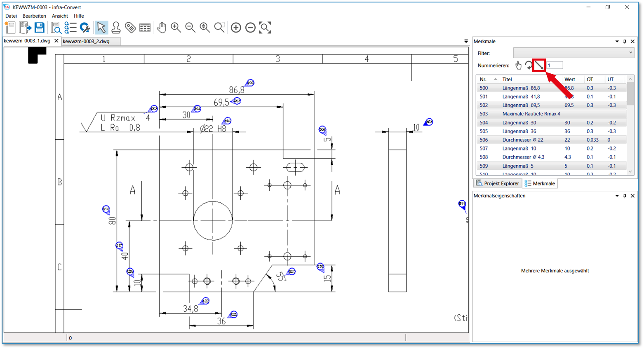Viewport: 644px width, 349px height.
Task: Switch to Projekt Explorer tab
Action: pyautogui.click(x=498, y=183)
